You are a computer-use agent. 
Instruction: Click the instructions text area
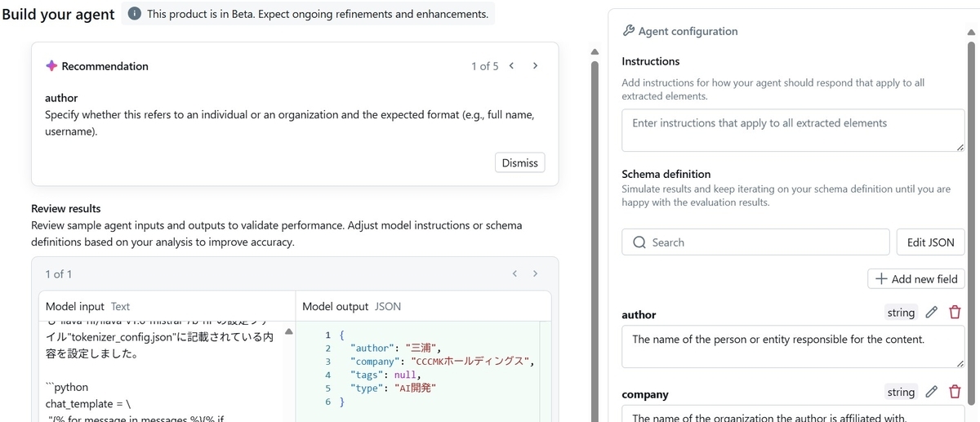[793, 131]
